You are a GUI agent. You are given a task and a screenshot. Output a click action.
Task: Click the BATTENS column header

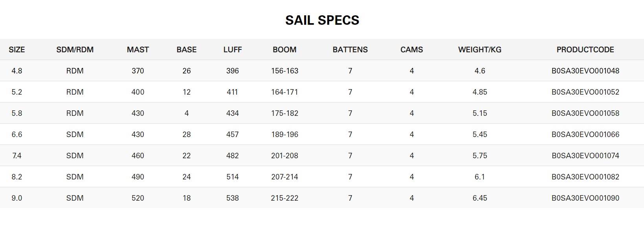(x=350, y=50)
